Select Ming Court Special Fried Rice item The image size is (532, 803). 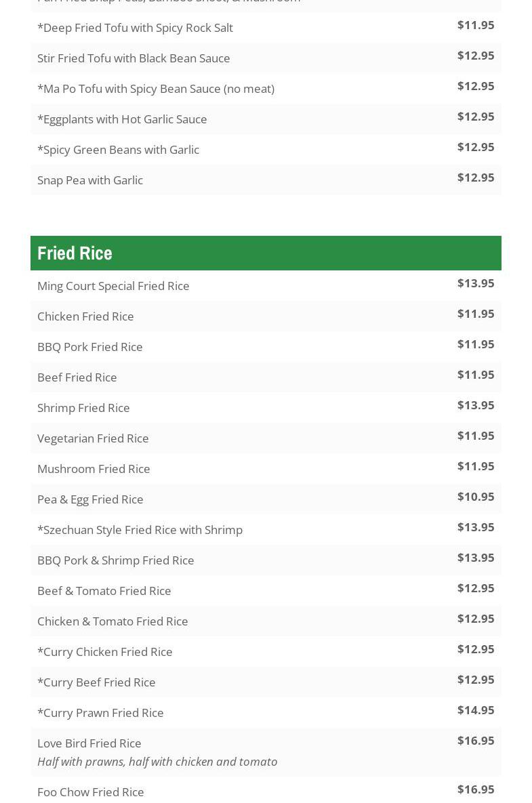(x=113, y=286)
